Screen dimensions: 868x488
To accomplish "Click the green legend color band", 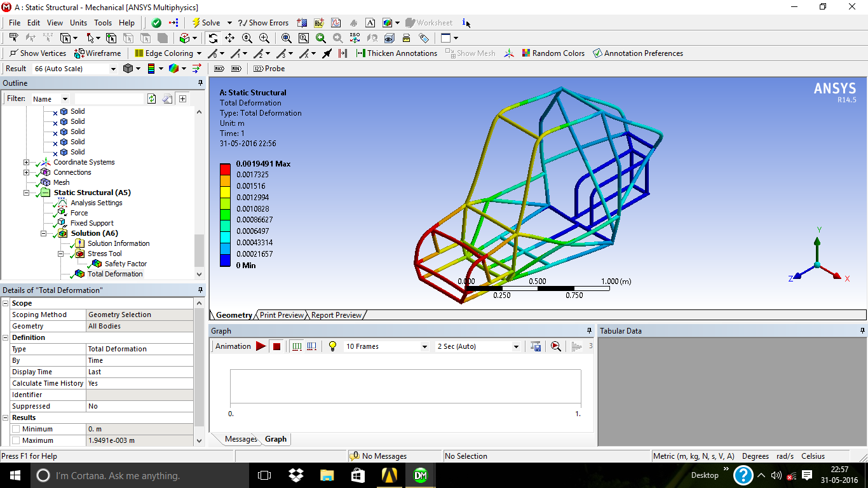I will click(x=226, y=215).
